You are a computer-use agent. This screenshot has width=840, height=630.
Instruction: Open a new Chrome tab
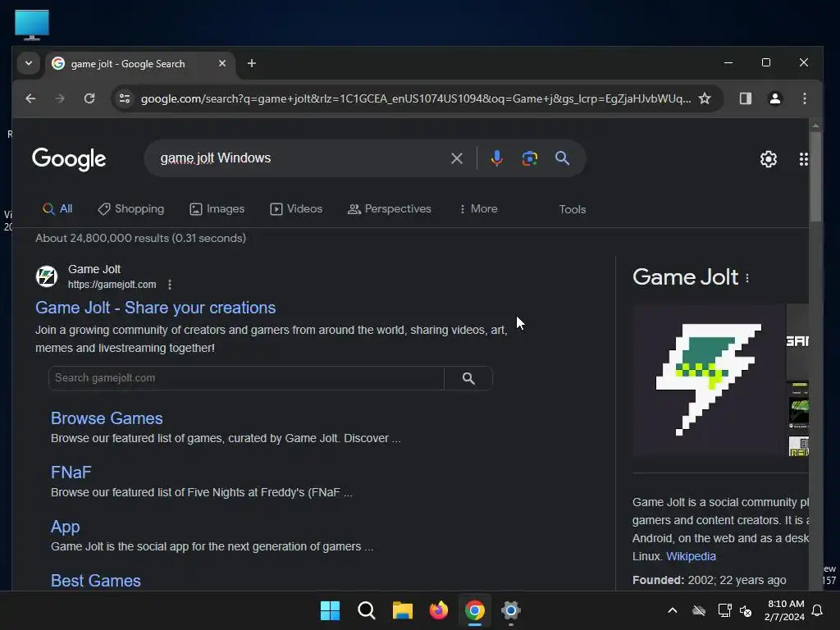[x=251, y=63]
